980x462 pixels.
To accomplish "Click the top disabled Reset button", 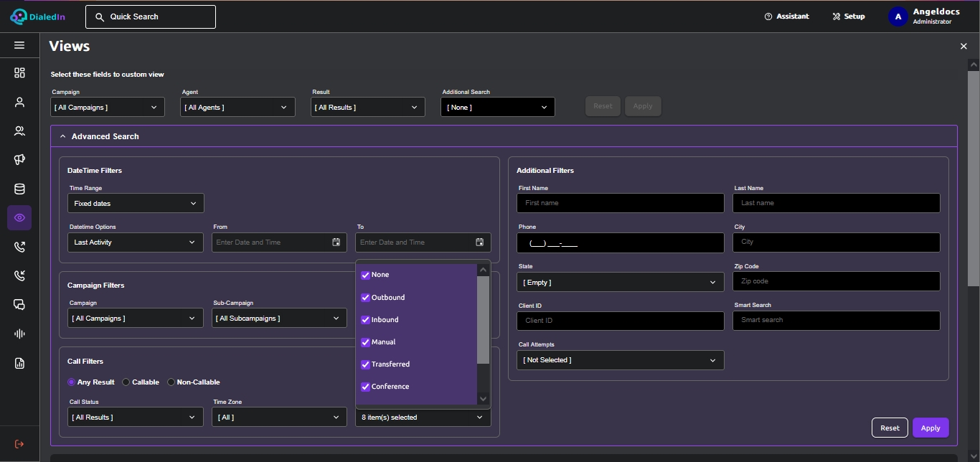I will coord(603,106).
